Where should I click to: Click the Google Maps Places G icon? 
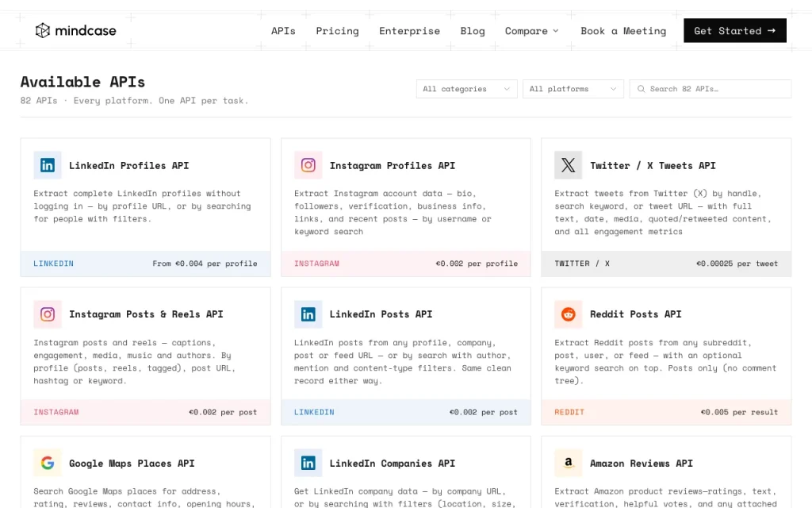(x=48, y=463)
